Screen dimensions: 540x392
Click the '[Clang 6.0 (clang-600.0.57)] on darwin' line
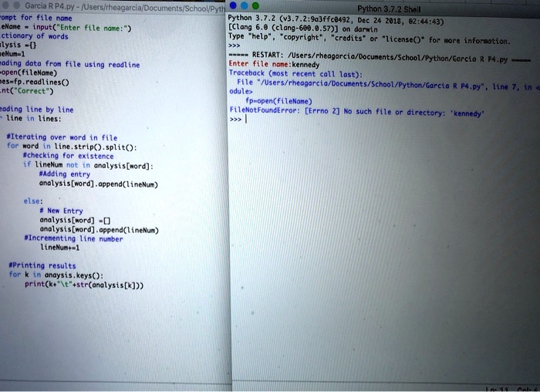click(302, 29)
